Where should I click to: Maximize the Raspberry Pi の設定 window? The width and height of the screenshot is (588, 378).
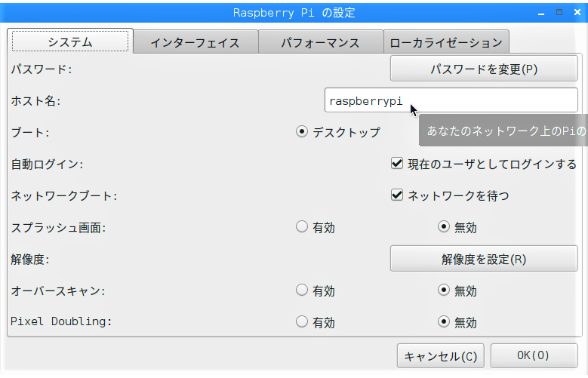click(x=559, y=12)
